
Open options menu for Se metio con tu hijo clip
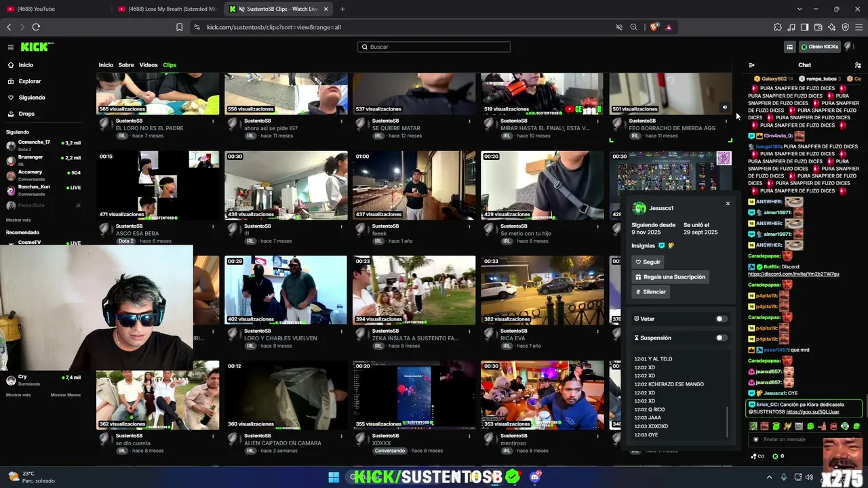[597, 226]
